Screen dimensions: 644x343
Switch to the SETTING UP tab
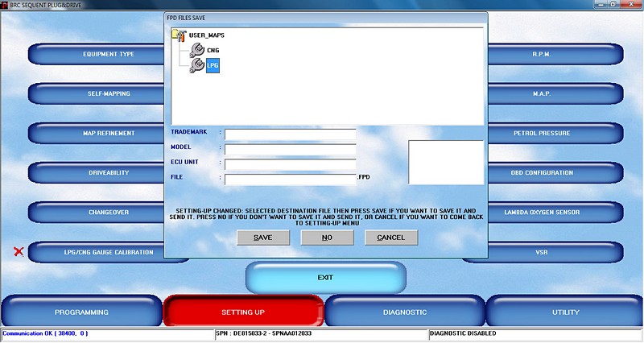tap(243, 312)
